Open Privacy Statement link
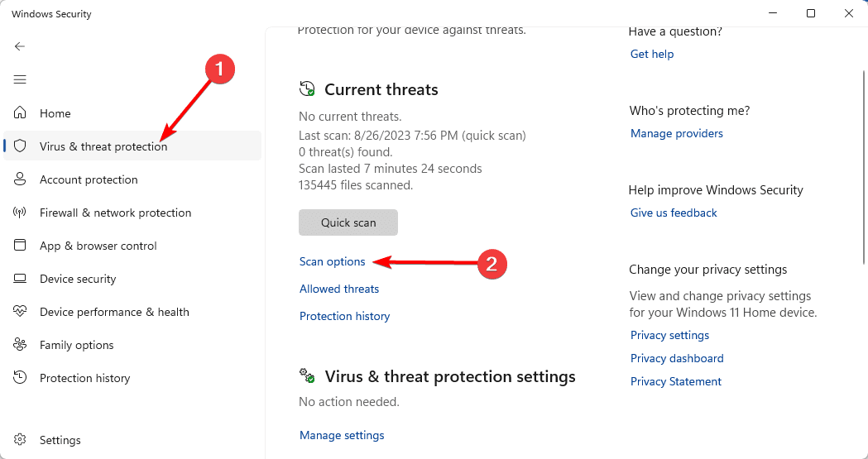 tap(676, 381)
